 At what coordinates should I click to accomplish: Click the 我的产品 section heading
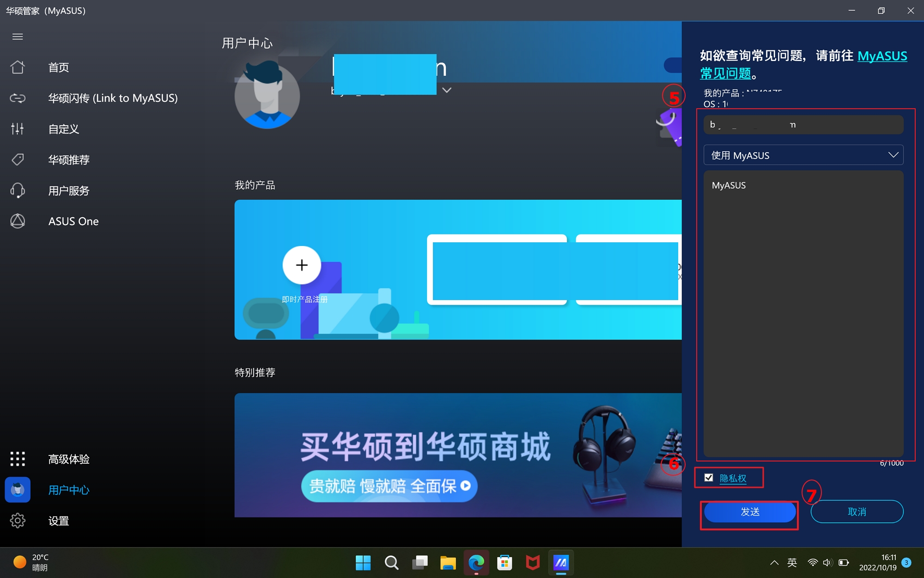click(255, 185)
